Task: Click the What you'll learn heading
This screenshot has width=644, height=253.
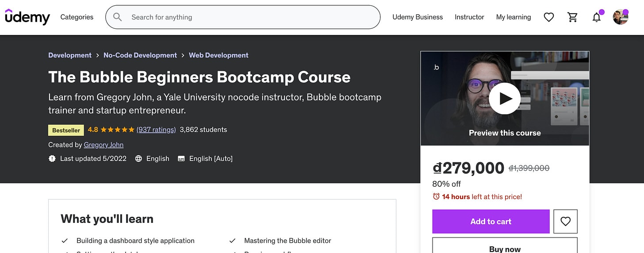Action: [107, 219]
